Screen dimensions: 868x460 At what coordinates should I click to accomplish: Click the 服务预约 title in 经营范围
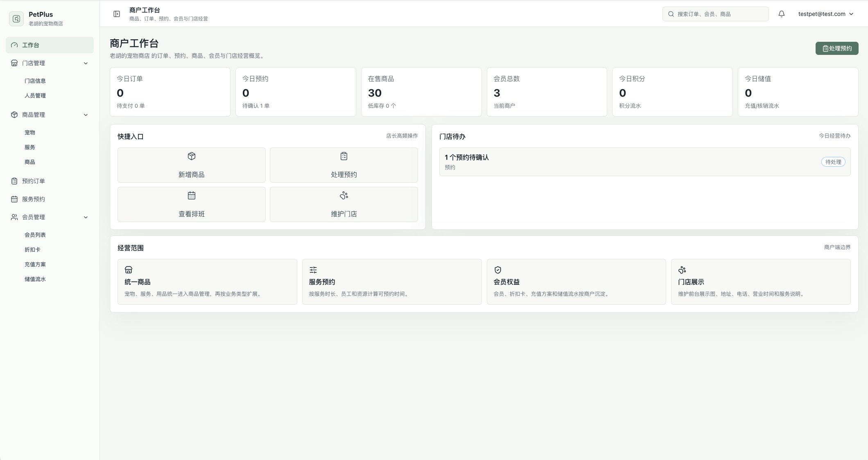[322, 282]
